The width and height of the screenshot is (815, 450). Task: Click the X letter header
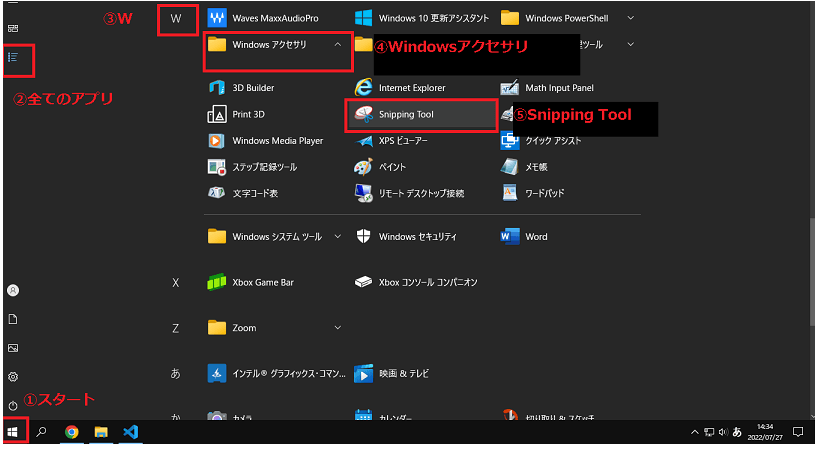(176, 283)
